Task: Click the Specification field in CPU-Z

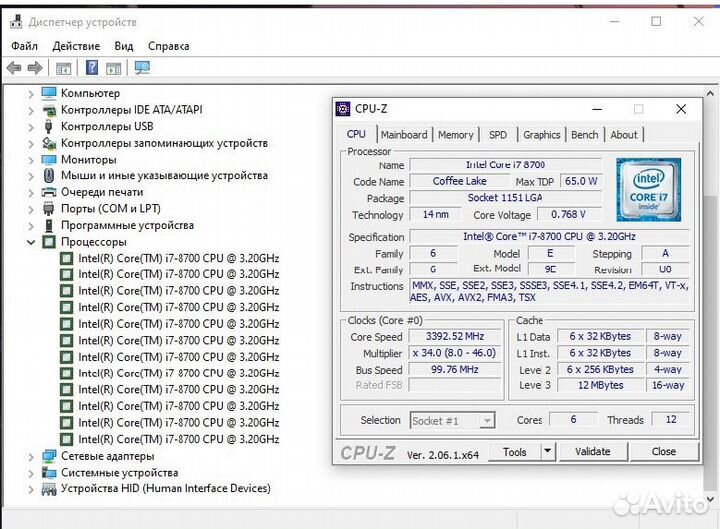Action: (x=549, y=236)
